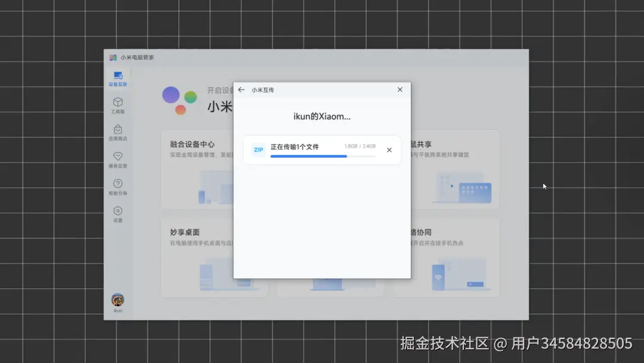Click the 融合设备中心 device illustration
The width and height of the screenshot is (644, 363).
point(216,188)
